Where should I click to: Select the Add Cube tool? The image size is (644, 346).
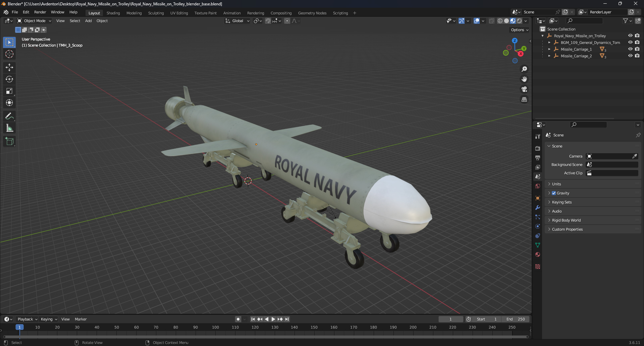9,141
